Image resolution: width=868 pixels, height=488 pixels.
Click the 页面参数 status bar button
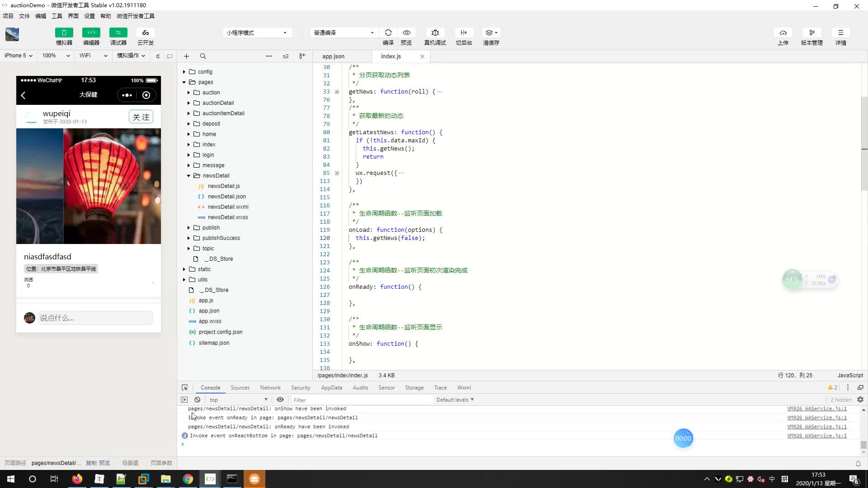point(161,463)
